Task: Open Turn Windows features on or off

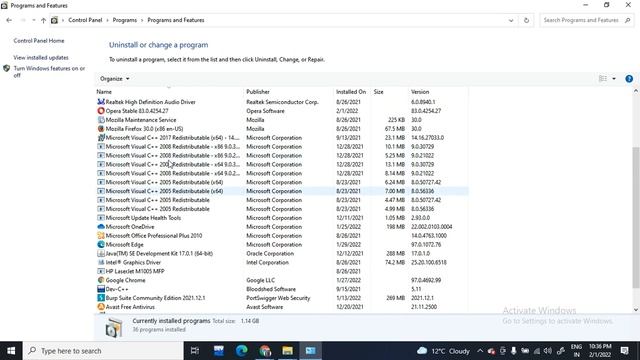Action: click(49, 71)
